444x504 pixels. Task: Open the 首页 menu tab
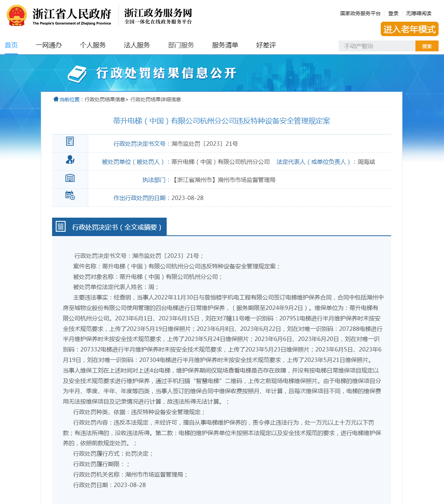11,45
